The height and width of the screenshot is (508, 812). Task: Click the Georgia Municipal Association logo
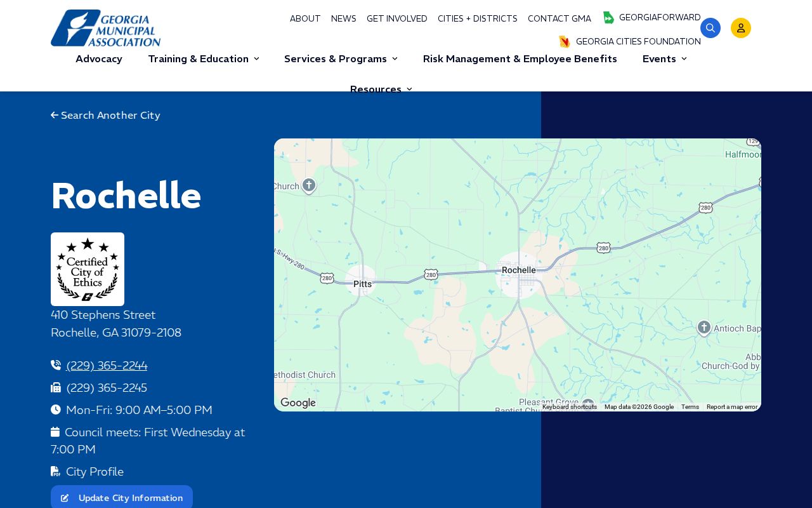106,28
